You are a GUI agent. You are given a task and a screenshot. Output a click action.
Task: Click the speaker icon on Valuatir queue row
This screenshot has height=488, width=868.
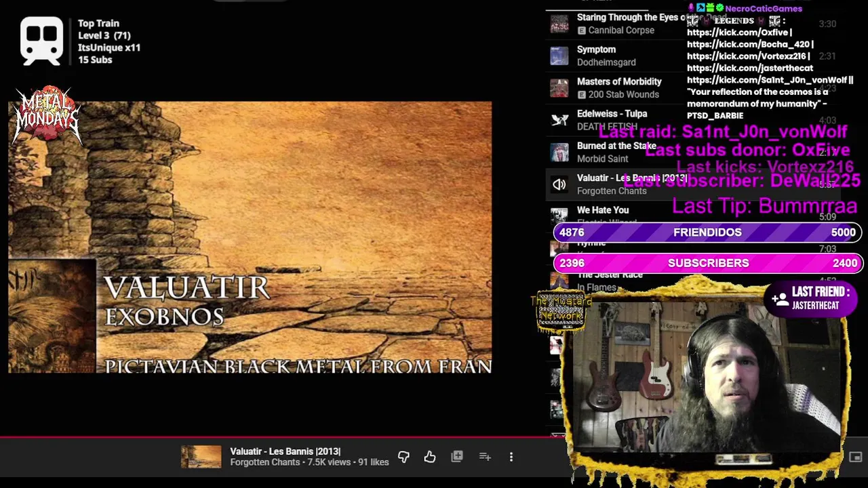point(559,184)
